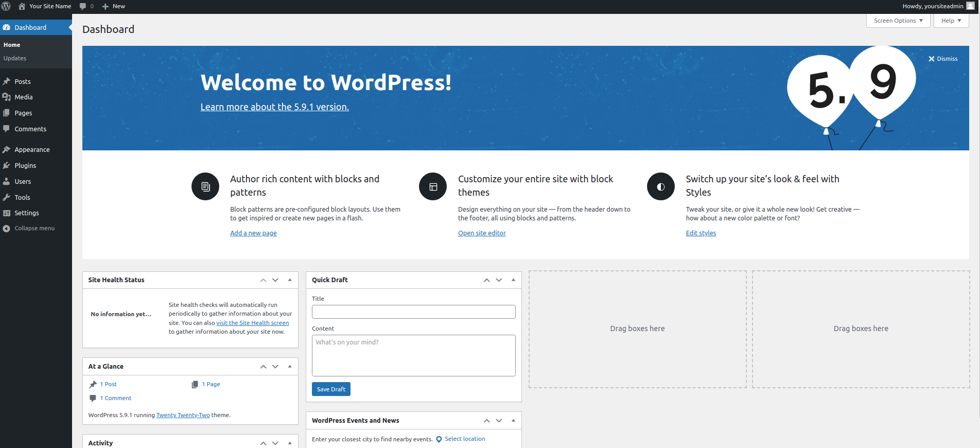Collapse the WordPress Events and News panel
Image resolution: width=980 pixels, height=448 pixels.
(513, 421)
